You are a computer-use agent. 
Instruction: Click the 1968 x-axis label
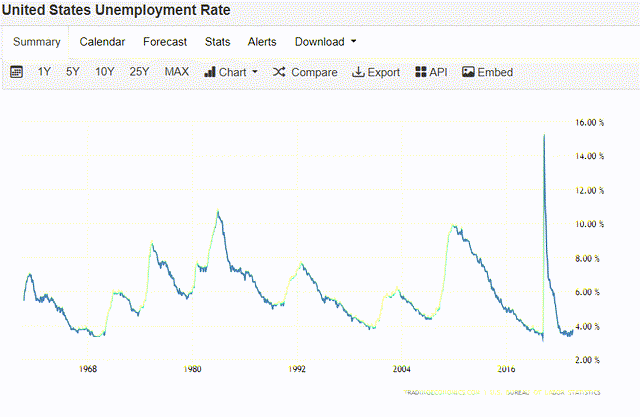click(x=88, y=369)
